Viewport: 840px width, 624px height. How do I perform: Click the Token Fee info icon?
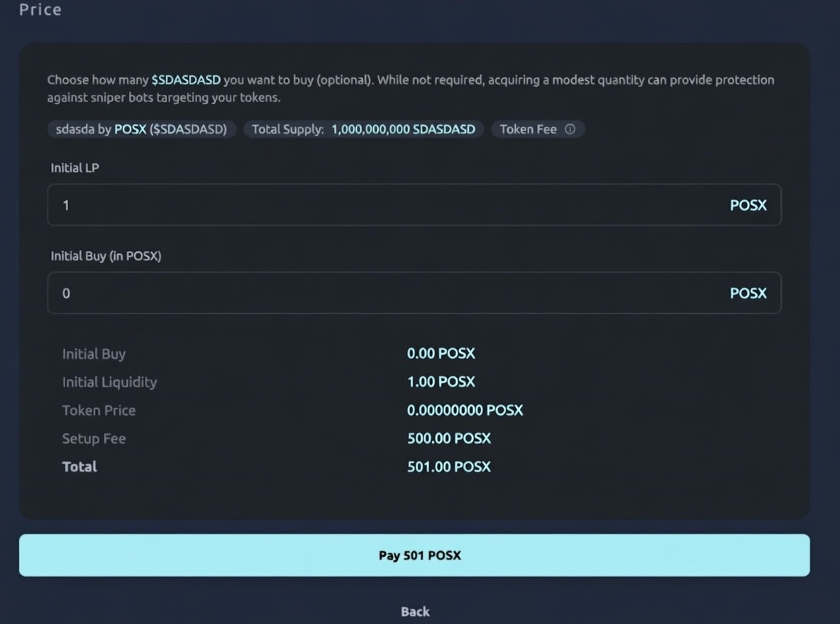tap(570, 129)
